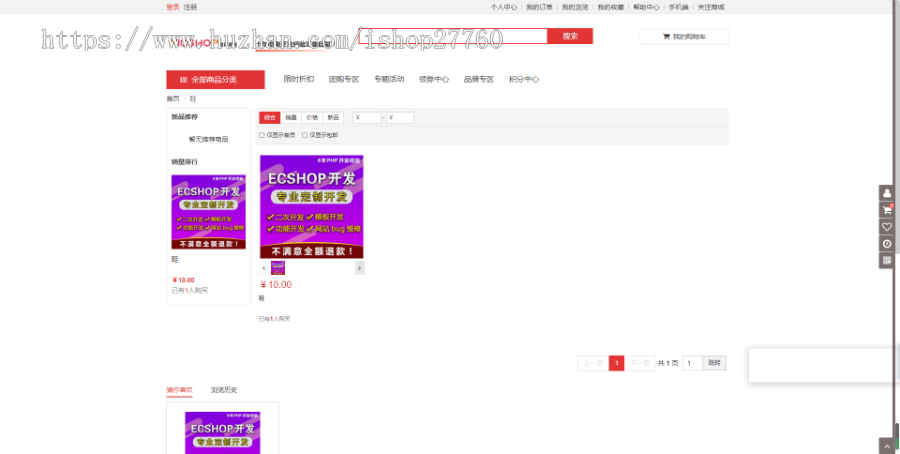Screen dimensions: 900x454
Task: Select page 1 in pagination
Action: [x=616, y=363]
